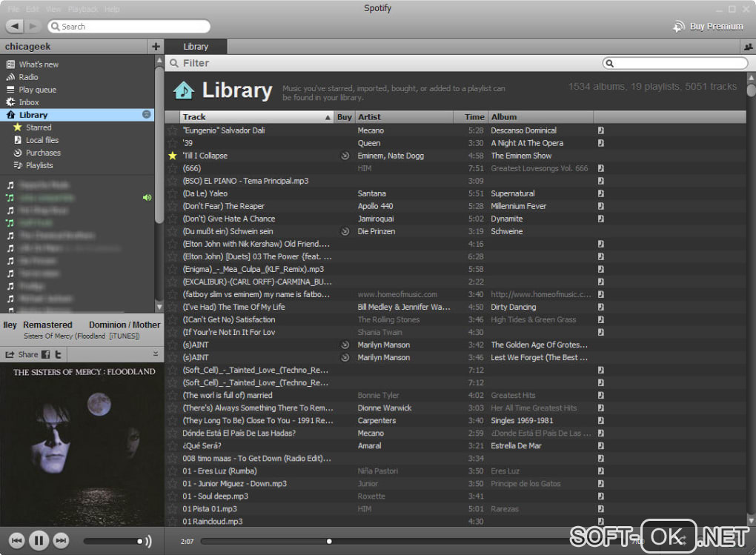Image resolution: width=756 pixels, height=555 pixels.
Task: Click buy icon for Schwein sein
Action: pyautogui.click(x=345, y=231)
